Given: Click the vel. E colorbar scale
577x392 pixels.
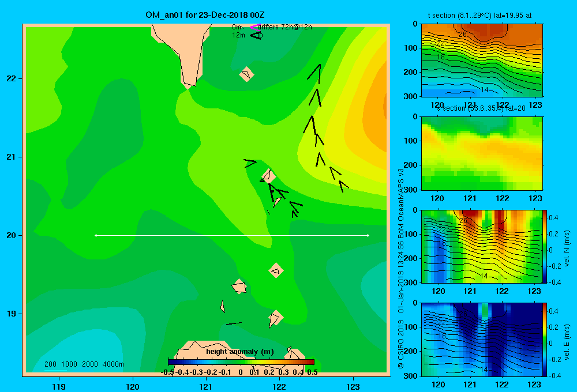Looking at the screenshot, I should (545, 340).
